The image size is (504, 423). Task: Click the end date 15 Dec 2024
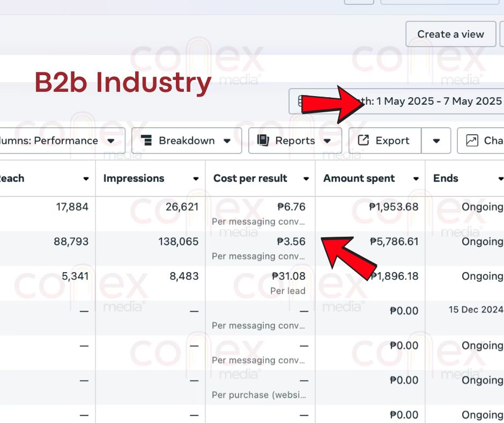click(476, 310)
